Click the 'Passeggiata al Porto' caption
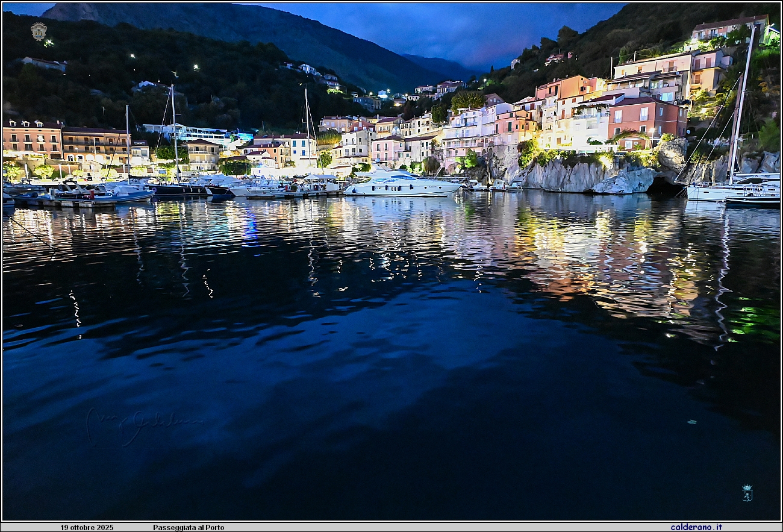This screenshot has height=532, width=783. (188, 528)
